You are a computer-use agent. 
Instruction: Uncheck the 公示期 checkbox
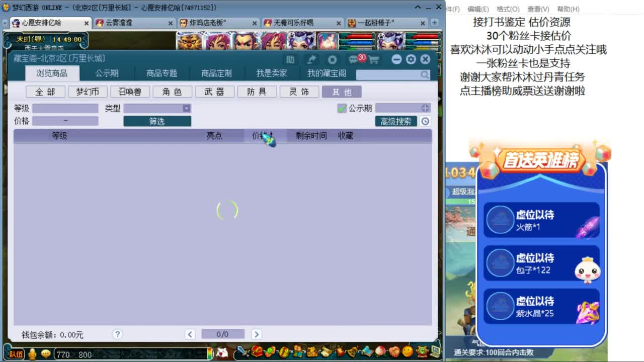(x=341, y=108)
